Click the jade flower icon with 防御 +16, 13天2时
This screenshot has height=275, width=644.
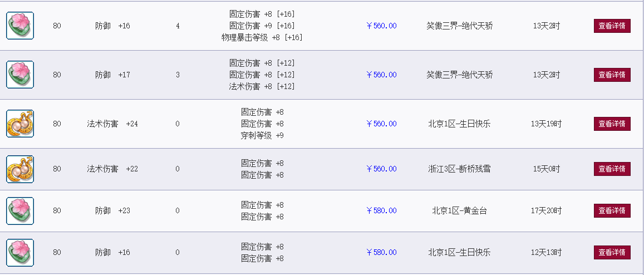tap(20, 26)
